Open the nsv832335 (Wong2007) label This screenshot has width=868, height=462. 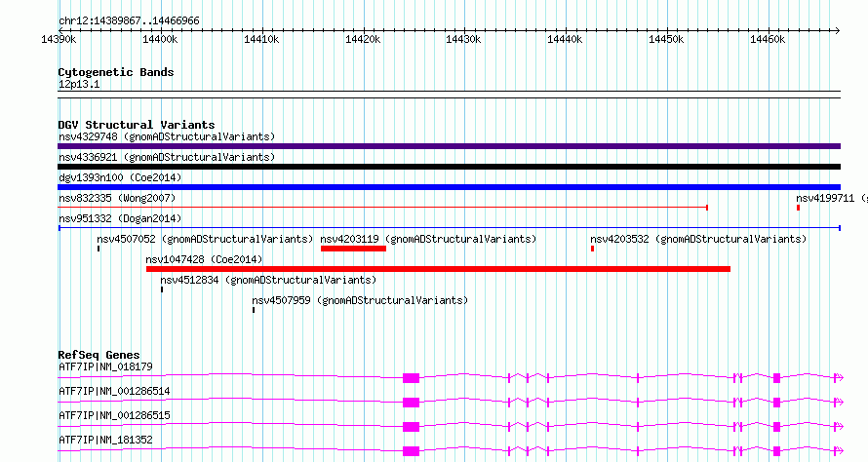coord(117,198)
